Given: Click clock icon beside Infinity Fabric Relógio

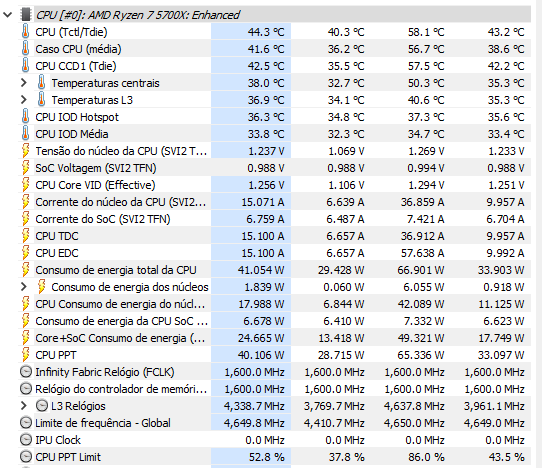Looking at the screenshot, I should point(26,372).
